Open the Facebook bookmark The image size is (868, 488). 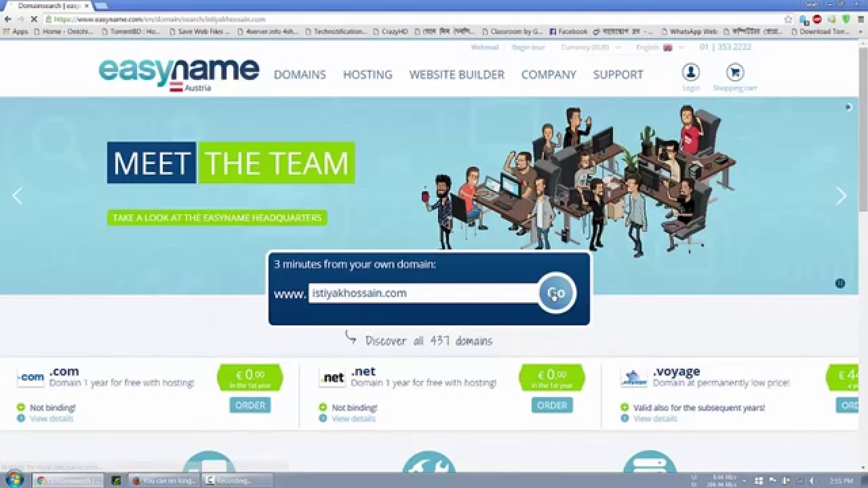[568, 31]
